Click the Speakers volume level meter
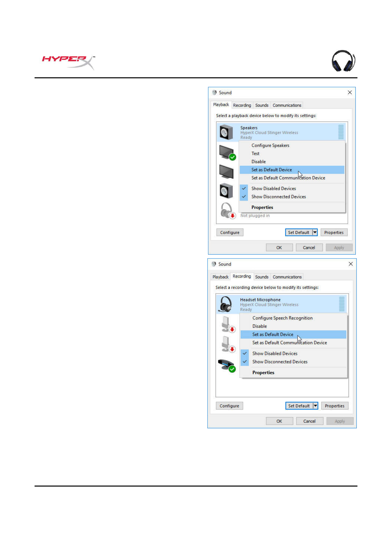This screenshot has width=392, height=554. pos(341,132)
